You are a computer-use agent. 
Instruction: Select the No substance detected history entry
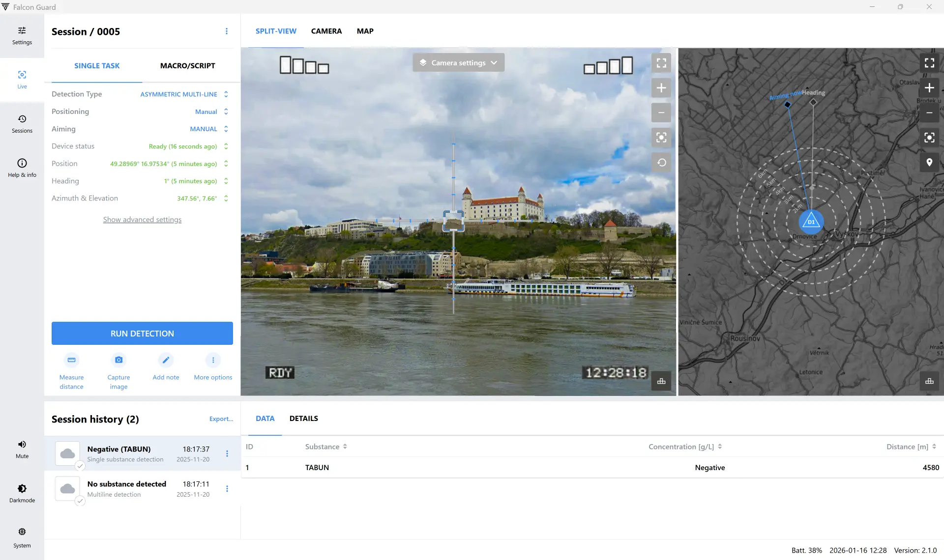tap(142, 489)
